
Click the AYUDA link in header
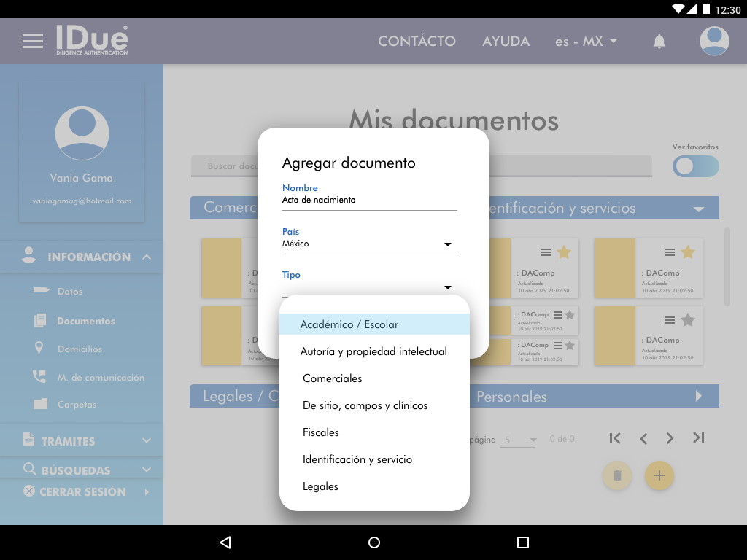(506, 42)
